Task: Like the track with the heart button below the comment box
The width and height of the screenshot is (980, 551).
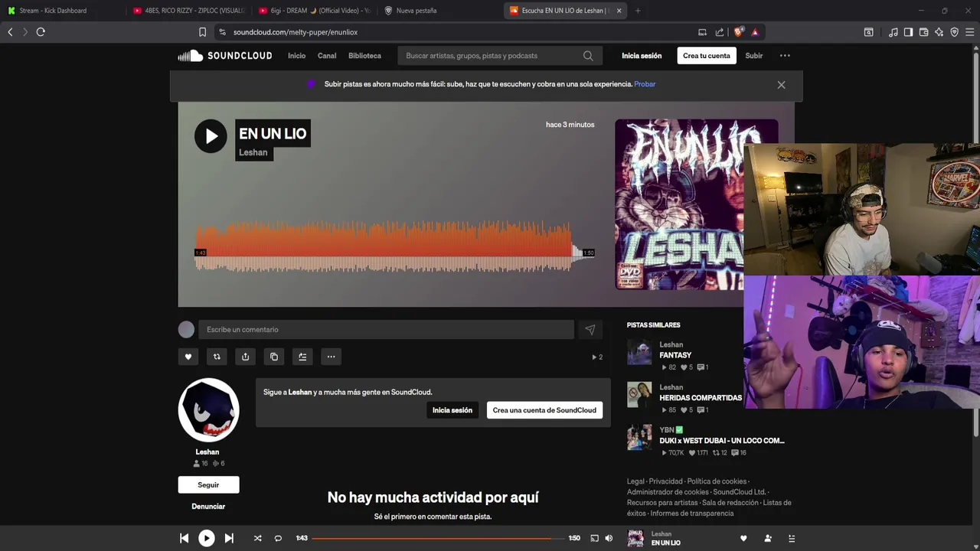Action: [188, 357]
